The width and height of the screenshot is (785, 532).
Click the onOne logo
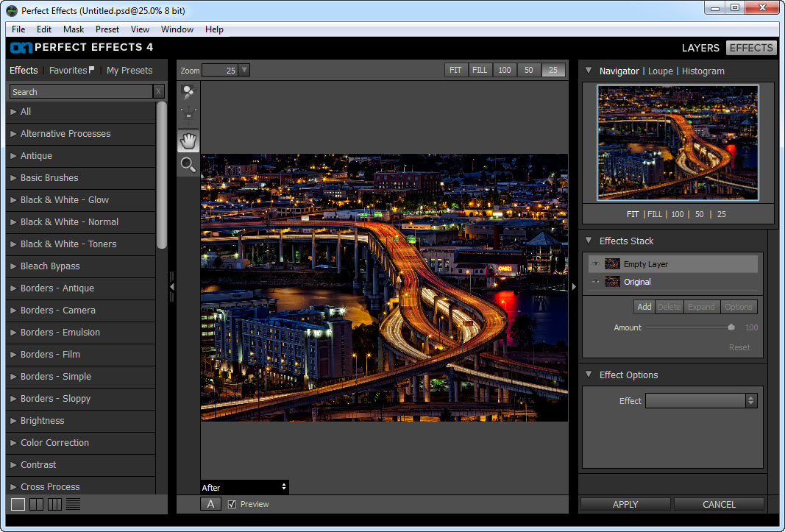(21, 48)
